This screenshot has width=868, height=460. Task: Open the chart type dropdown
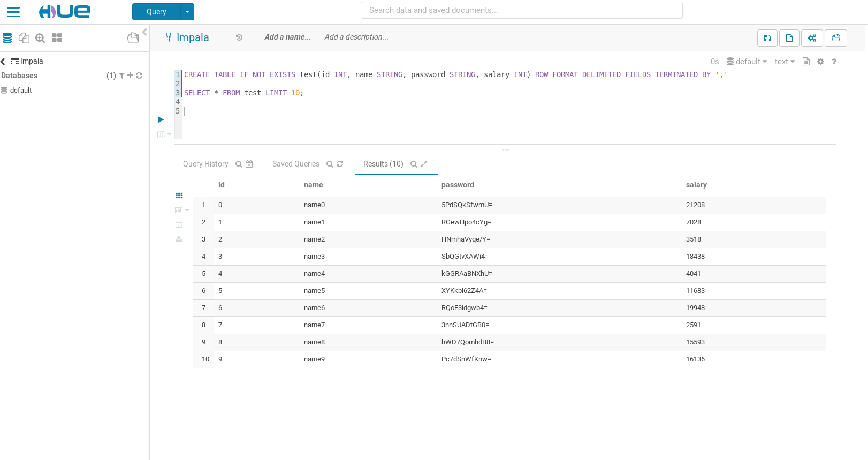(x=182, y=210)
